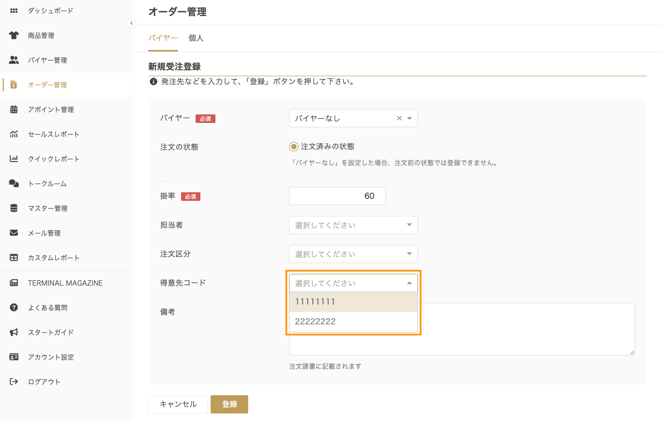Screen dimensions: 670x421
Task: Open よくある質問 in the sidebar
Action: 47,308
